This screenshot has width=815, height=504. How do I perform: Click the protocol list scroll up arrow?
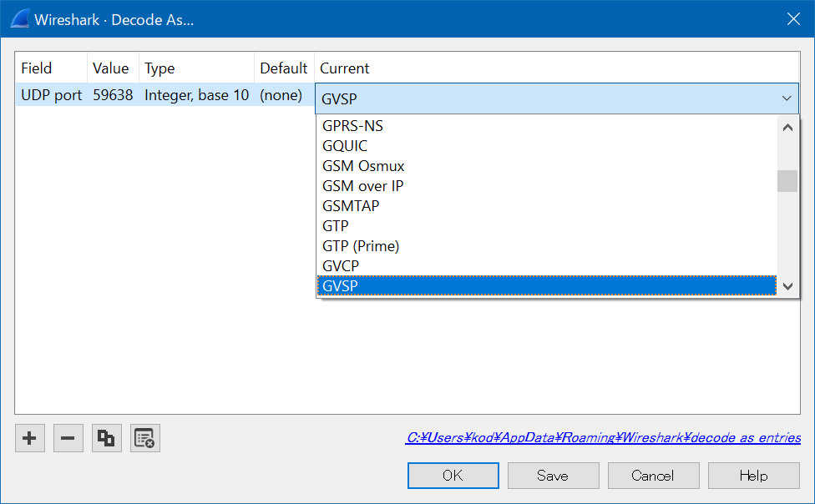(x=787, y=128)
